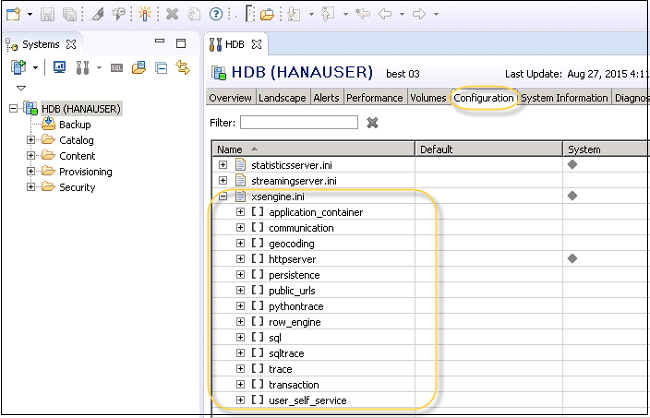Expand statisticsserver.ini
The image size is (650, 418).
pos(223,165)
